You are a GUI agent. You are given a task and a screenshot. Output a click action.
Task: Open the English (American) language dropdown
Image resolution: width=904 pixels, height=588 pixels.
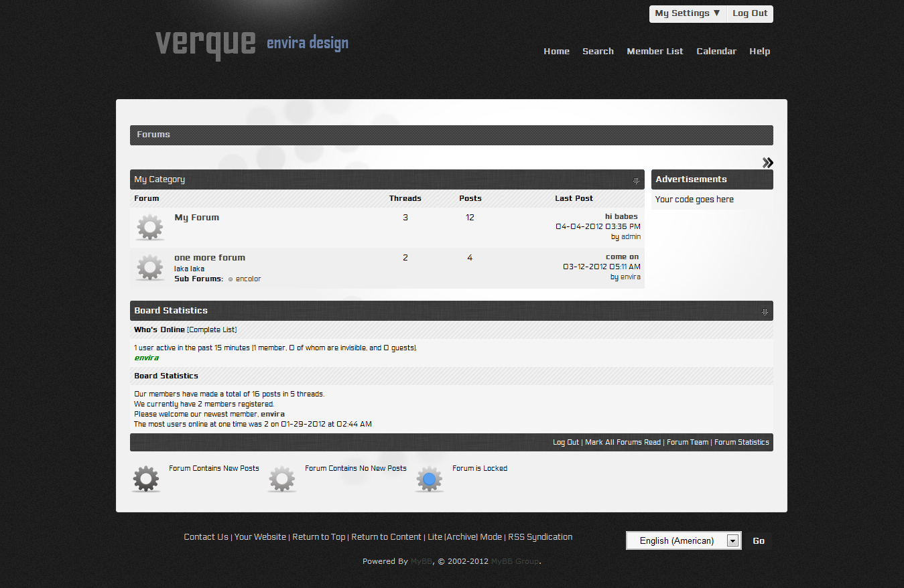click(683, 540)
